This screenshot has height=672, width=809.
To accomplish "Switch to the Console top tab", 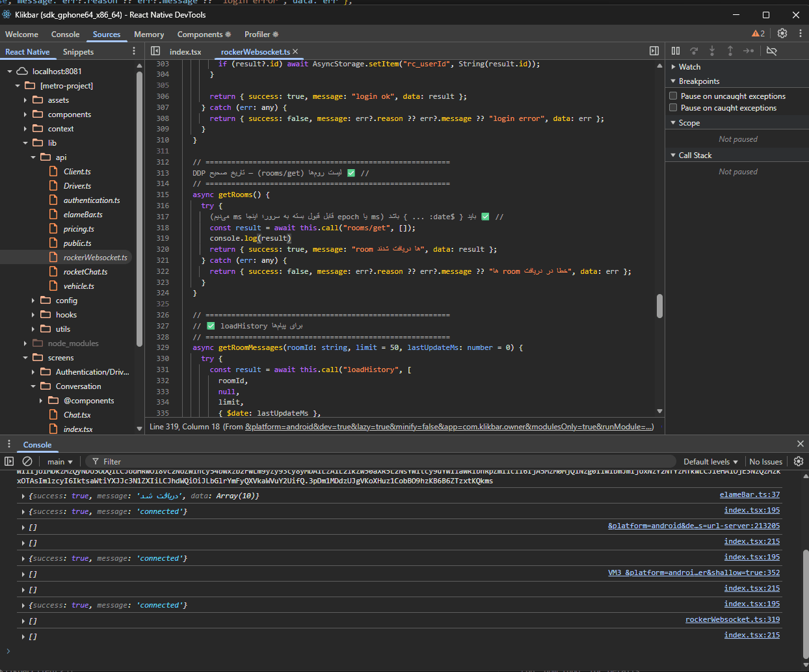I will click(x=66, y=34).
